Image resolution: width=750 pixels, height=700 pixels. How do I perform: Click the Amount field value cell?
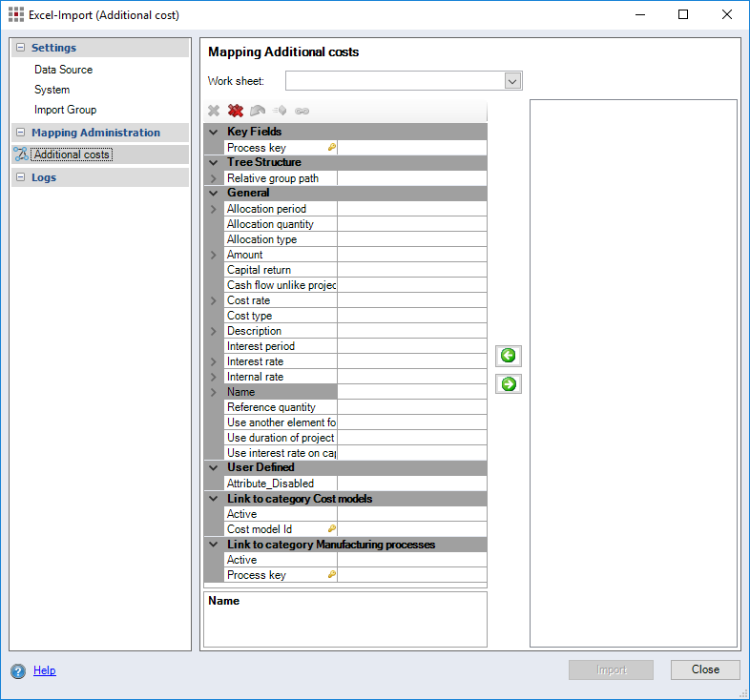pyautogui.click(x=411, y=255)
